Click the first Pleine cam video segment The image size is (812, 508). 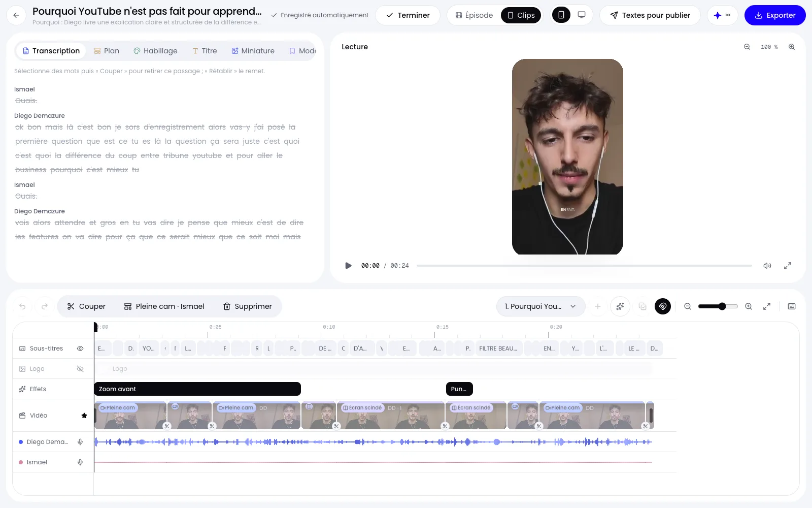coord(130,416)
